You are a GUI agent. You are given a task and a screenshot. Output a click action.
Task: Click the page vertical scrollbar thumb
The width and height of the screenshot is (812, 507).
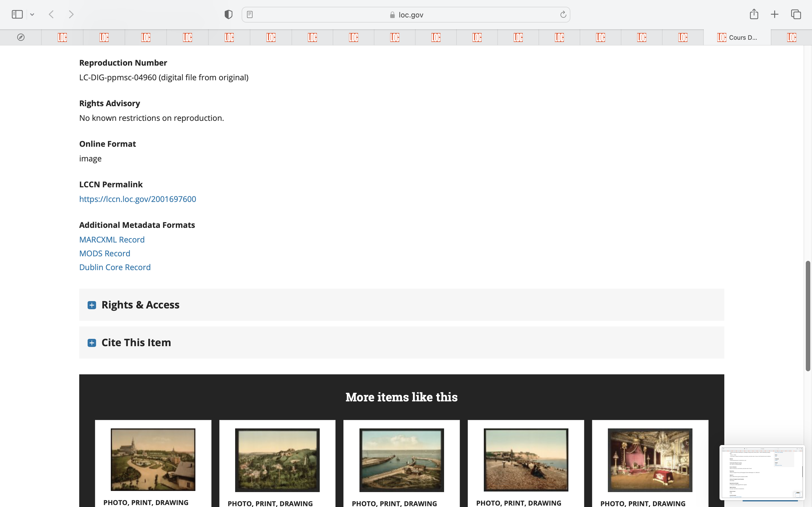click(808, 315)
